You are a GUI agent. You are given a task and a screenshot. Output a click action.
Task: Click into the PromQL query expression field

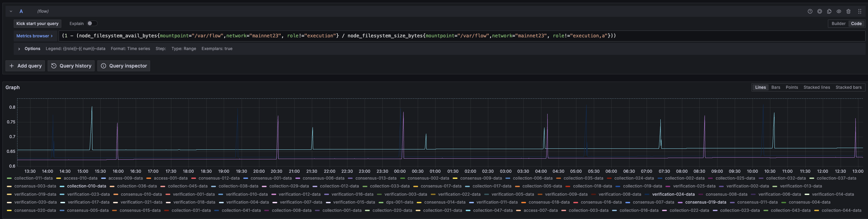(x=462, y=36)
